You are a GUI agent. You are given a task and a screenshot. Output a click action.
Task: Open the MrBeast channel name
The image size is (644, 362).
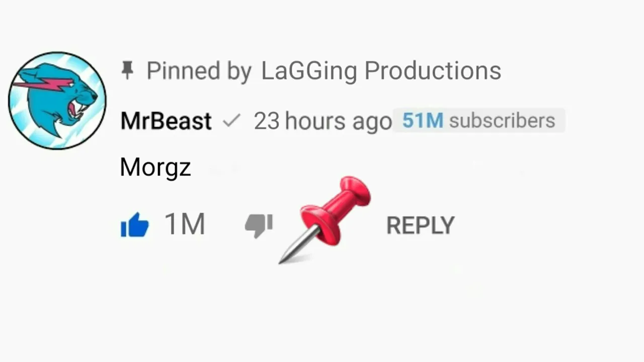166,121
